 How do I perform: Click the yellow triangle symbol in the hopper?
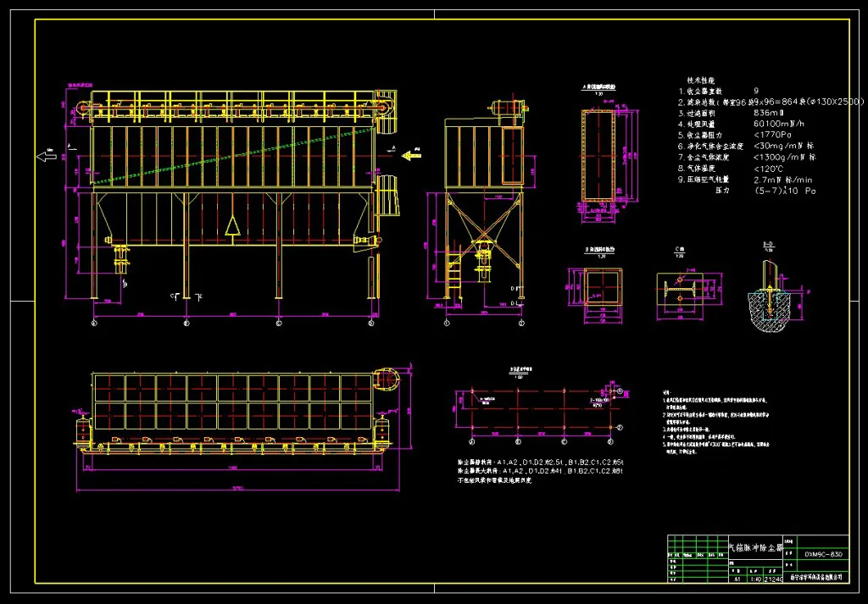pos(232,226)
